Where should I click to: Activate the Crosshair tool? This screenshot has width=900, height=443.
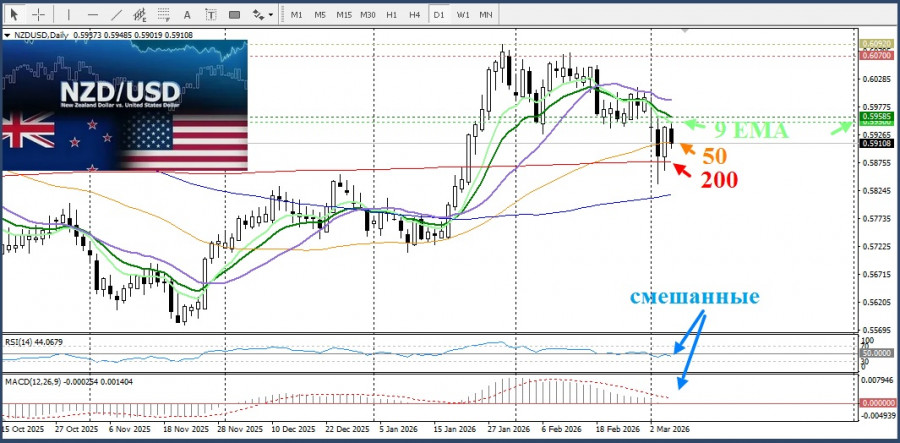[x=38, y=14]
